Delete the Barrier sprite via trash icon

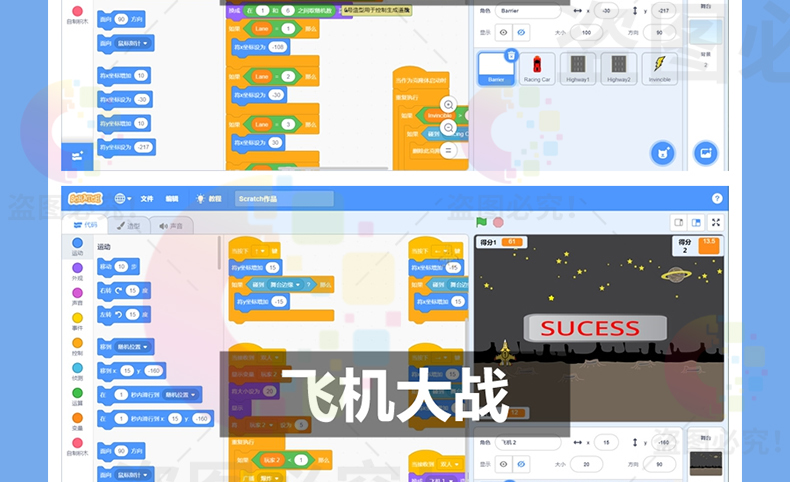(511, 55)
